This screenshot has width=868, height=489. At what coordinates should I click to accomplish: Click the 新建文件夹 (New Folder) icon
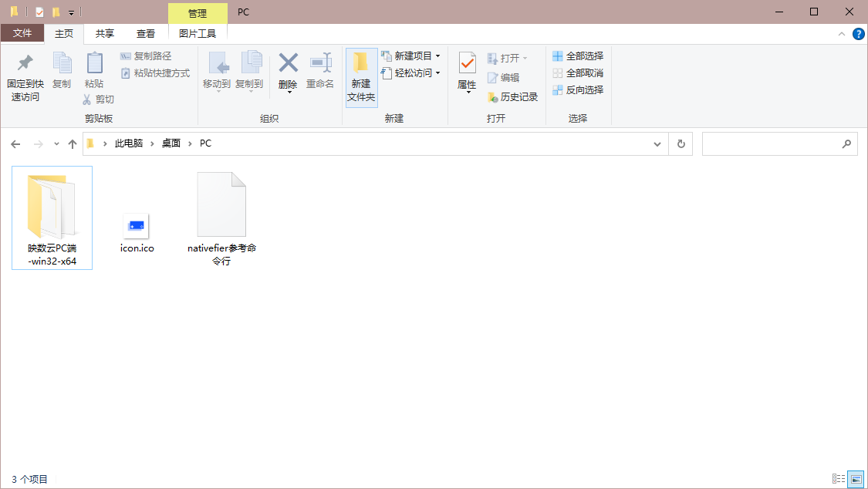click(x=361, y=77)
